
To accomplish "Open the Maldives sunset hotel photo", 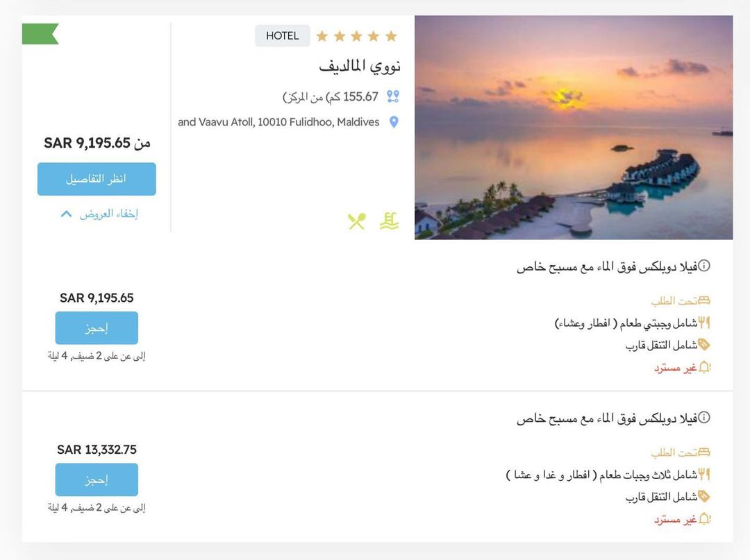I will 574,128.
